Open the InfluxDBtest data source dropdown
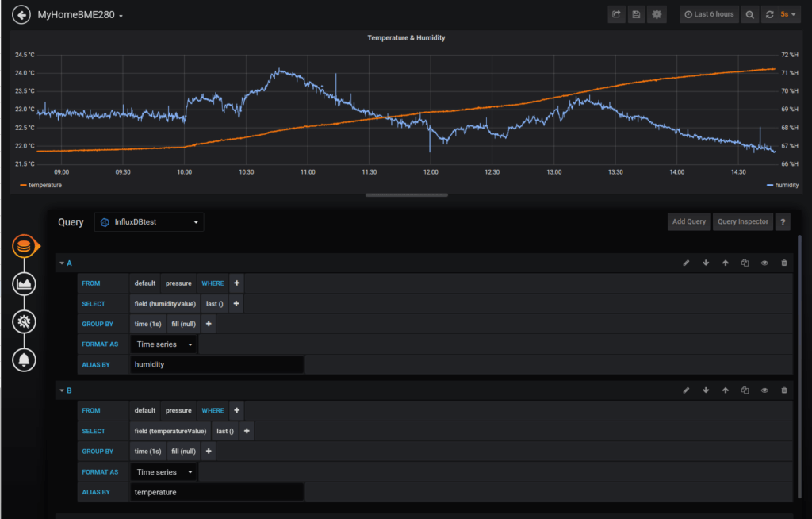This screenshot has height=519, width=812. click(149, 222)
